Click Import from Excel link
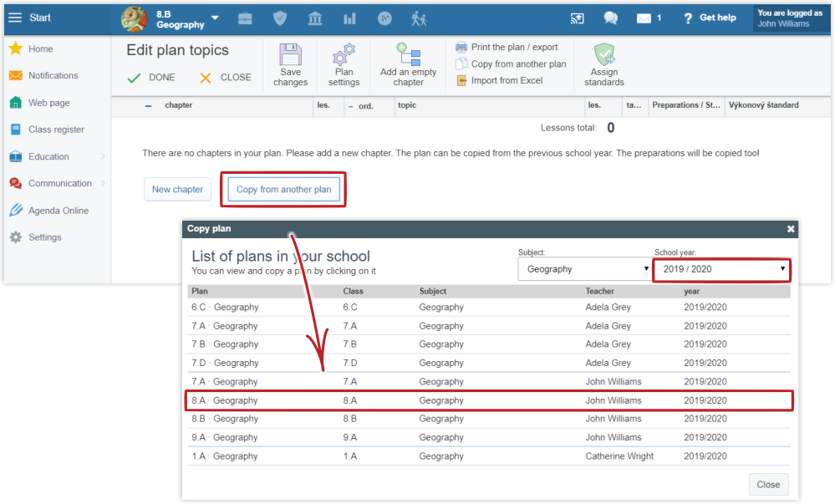 point(506,80)
